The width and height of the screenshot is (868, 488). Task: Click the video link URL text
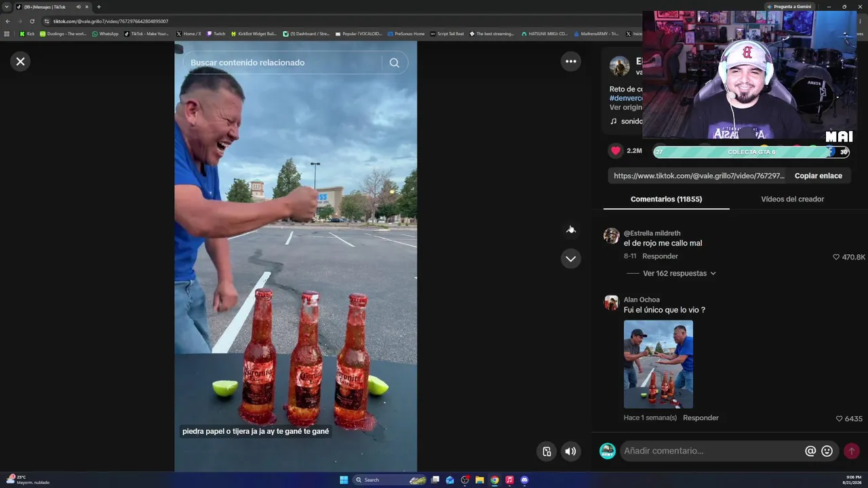click(x=699, y=176)
